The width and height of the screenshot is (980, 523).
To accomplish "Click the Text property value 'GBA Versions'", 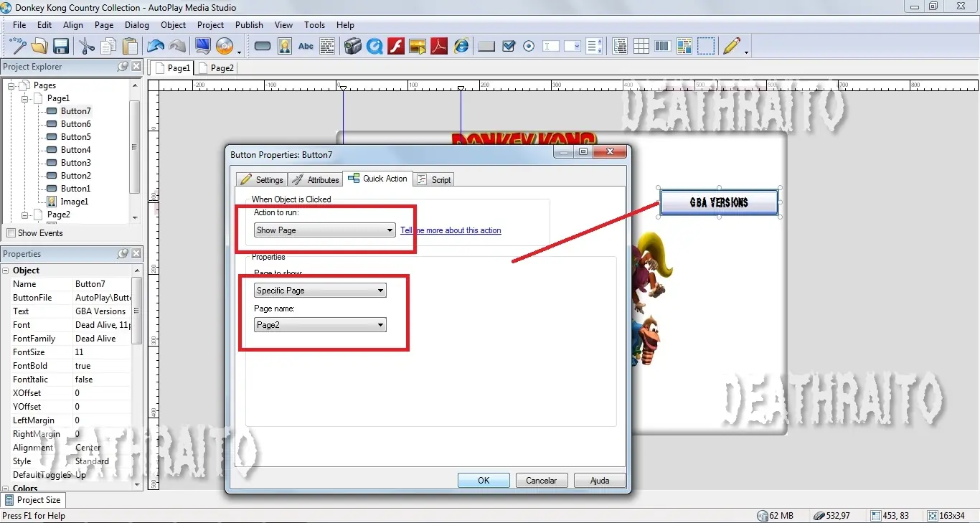I will pos(102,311).
